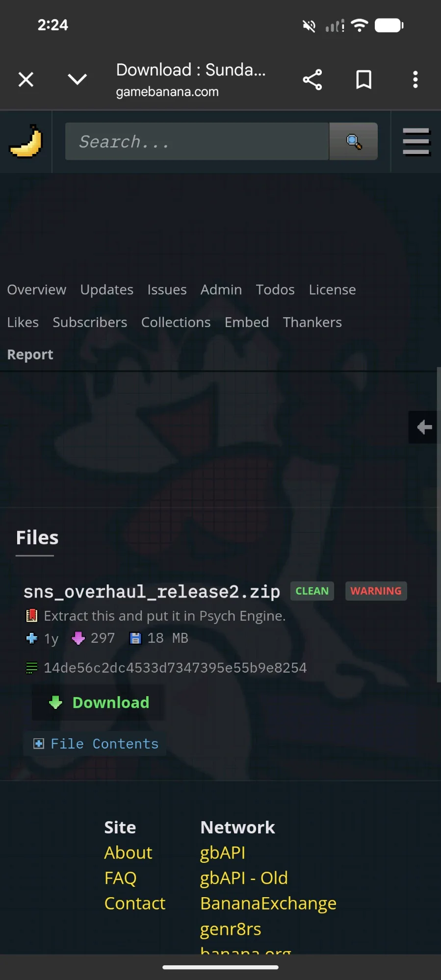
Task: Switch to the Updates tab
Action: (107, 290)
